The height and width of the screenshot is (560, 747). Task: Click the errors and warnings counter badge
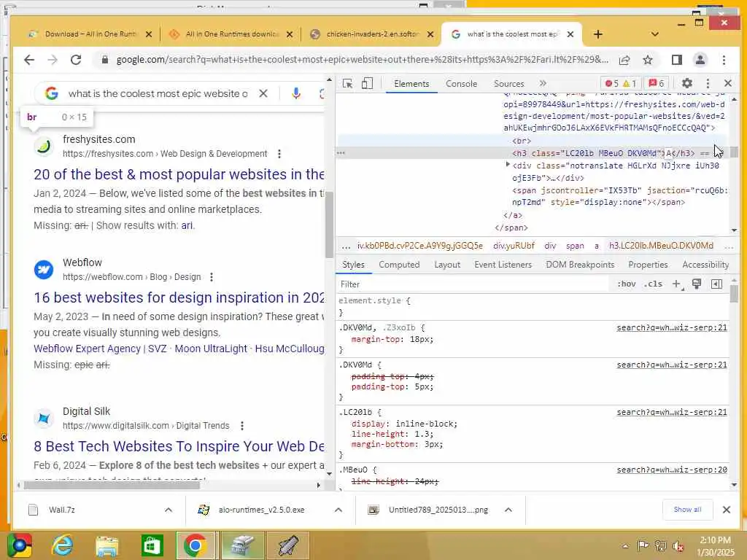[x=621, y=83]
